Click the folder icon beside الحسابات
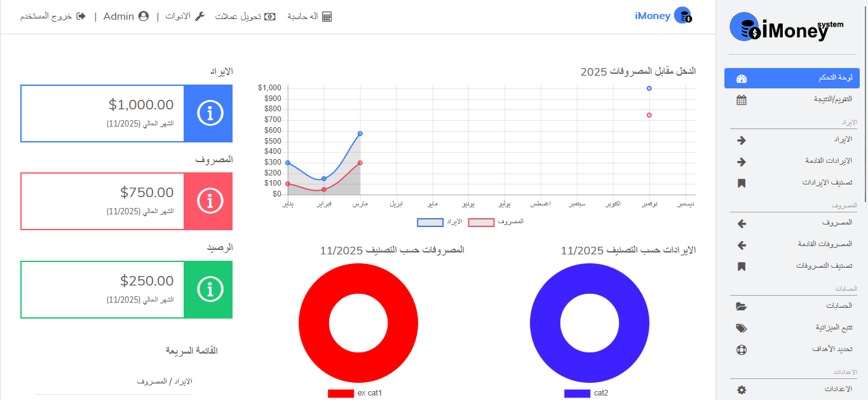868x400 pixels. coord(741,307)
